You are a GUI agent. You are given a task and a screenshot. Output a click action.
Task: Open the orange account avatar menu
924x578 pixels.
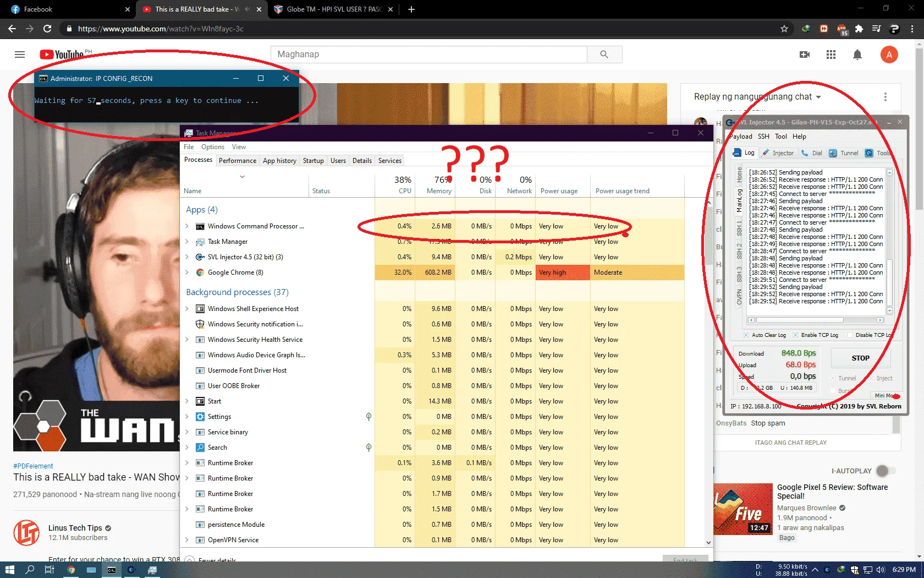point(889,54)
